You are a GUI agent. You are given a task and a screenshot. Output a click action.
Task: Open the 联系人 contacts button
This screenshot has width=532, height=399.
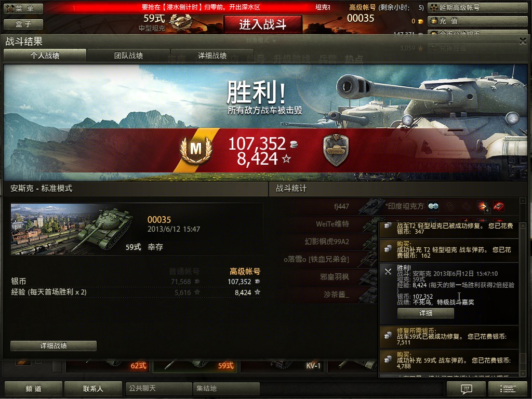tap(93, 389)
